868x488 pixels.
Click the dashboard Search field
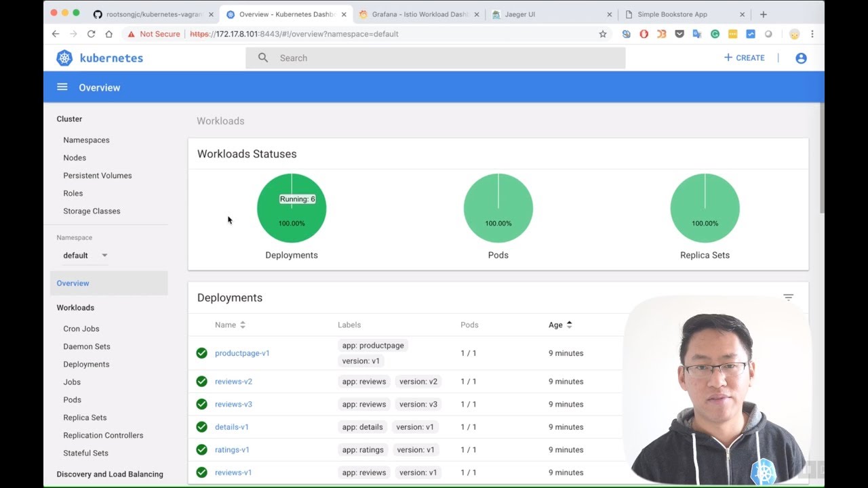click(x=435, y=58)
